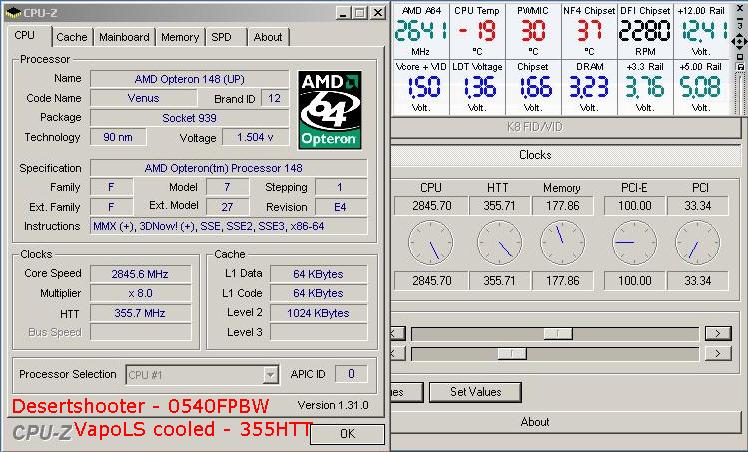Click the PWMIC temperature readout
This screenshot has width=748, height=452.
[x=533, y=31]
